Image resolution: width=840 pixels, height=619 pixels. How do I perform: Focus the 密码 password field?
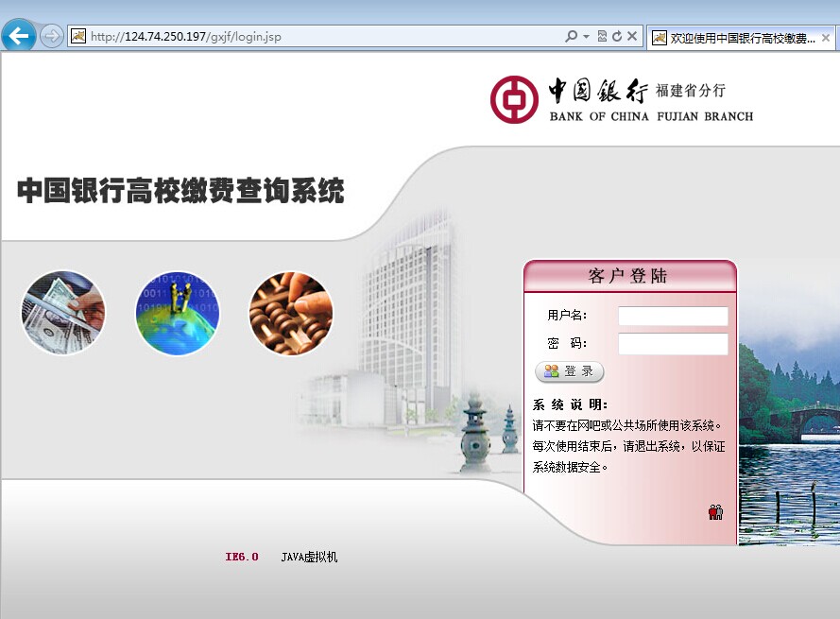click(x=673, y=344)
